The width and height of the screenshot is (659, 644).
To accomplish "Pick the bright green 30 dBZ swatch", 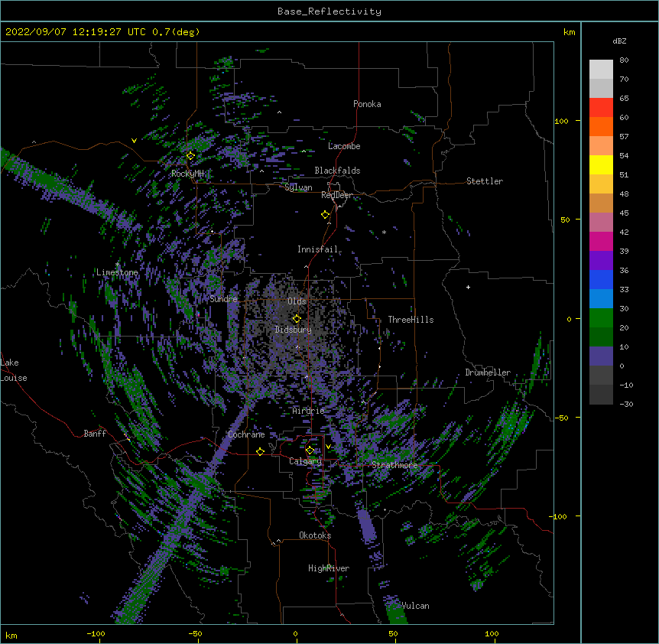I will [x=601, y=318].
